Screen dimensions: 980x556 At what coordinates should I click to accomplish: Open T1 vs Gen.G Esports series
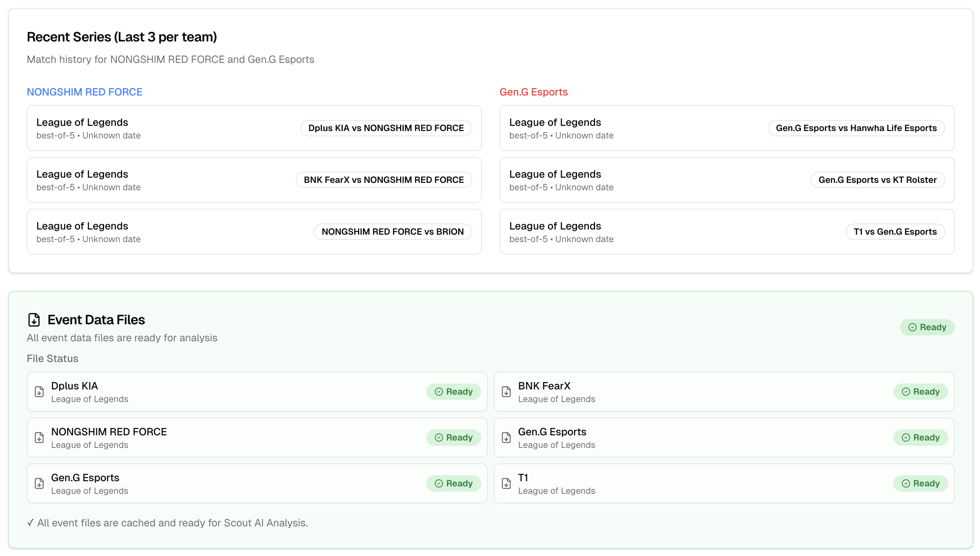coord(895,232)
